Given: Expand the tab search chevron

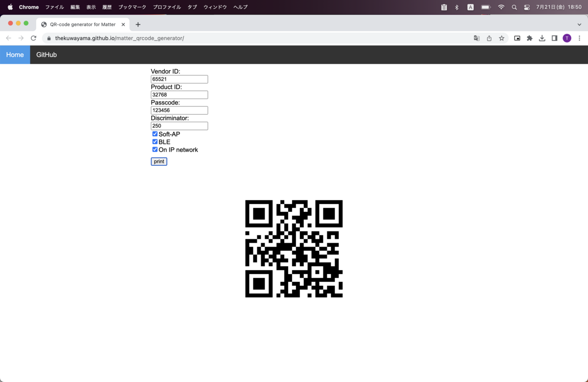Looking at the screenshot, I should click(x=580, y=25).
